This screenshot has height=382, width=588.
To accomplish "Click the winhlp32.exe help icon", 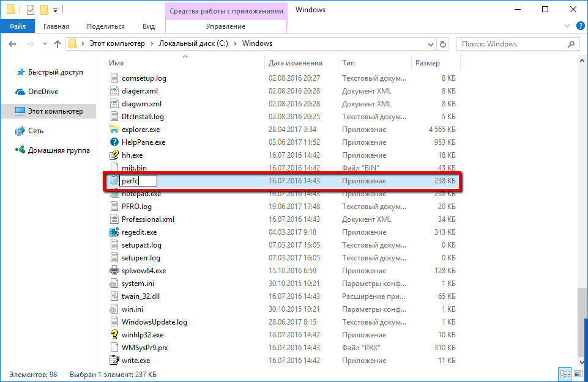I will (114, 335).
